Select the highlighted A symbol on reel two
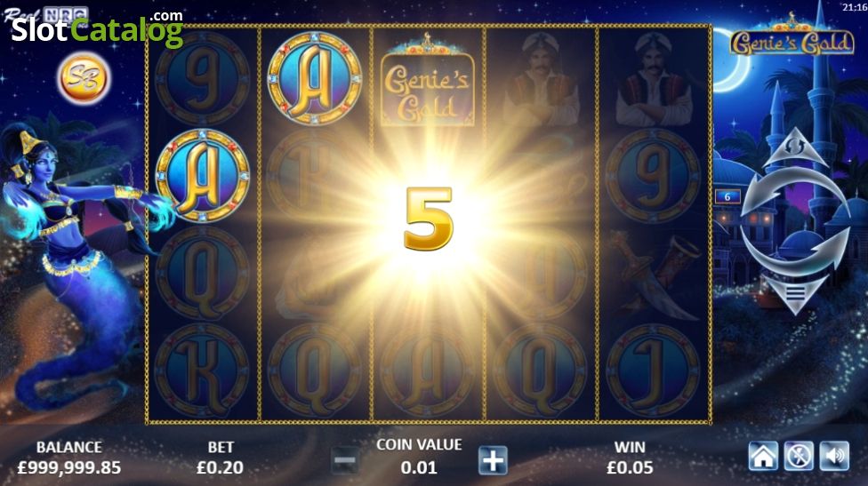 click(x=315, y=78)
